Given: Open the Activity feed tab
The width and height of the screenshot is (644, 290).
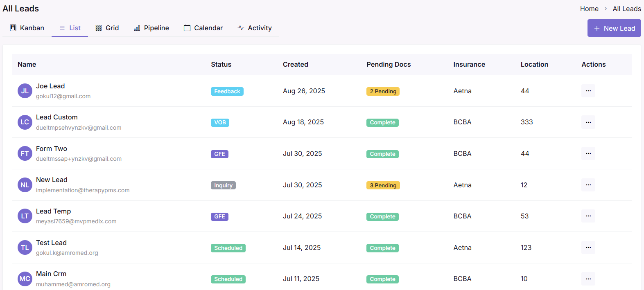Looking at the screenshot, I should (x=255, y=28).
